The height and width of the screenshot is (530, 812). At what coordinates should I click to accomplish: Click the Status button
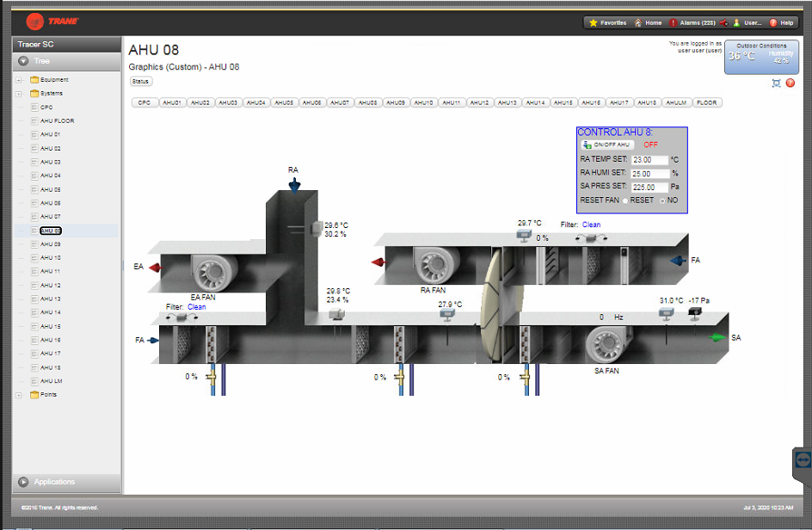(x=140, y=82)
